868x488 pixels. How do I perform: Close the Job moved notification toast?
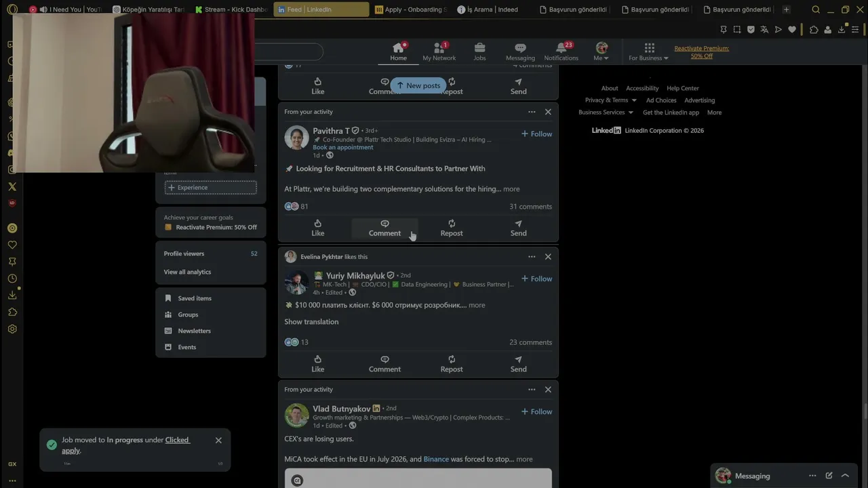click(x=218, y=441)
